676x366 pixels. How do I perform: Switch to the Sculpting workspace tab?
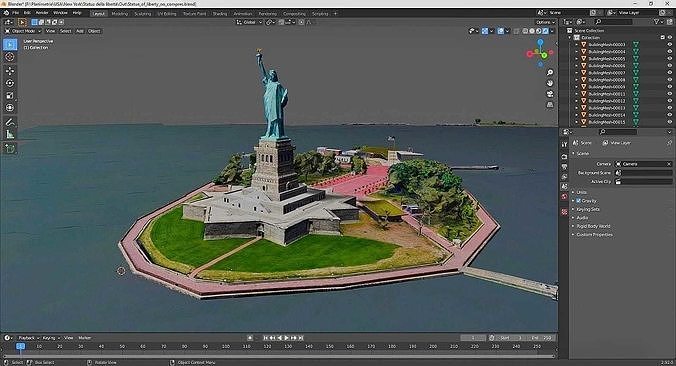[142, 13]
